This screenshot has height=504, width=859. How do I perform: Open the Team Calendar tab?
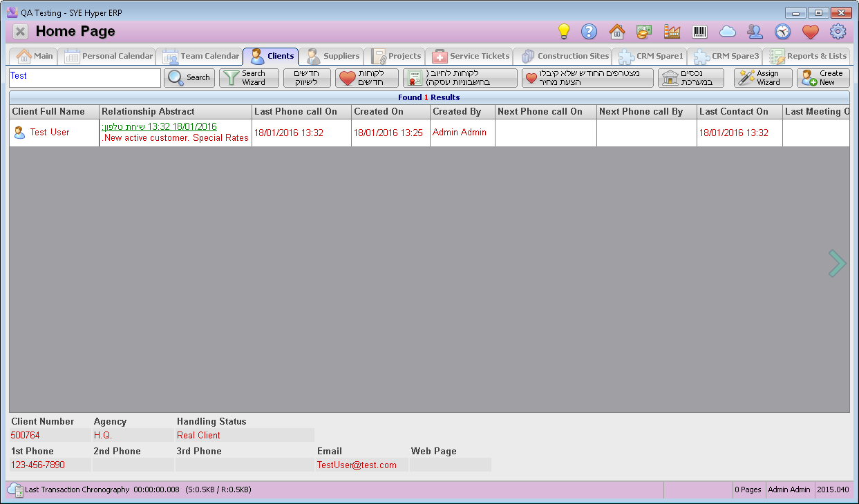(x=200, y=56)
